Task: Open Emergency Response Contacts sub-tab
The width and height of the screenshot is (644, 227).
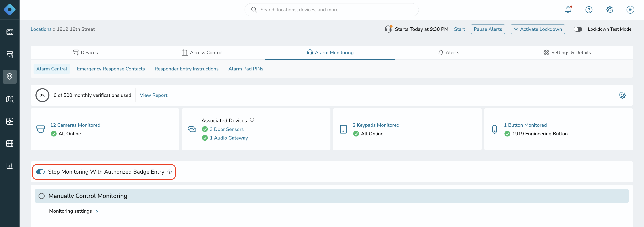Action: (111, 69)
